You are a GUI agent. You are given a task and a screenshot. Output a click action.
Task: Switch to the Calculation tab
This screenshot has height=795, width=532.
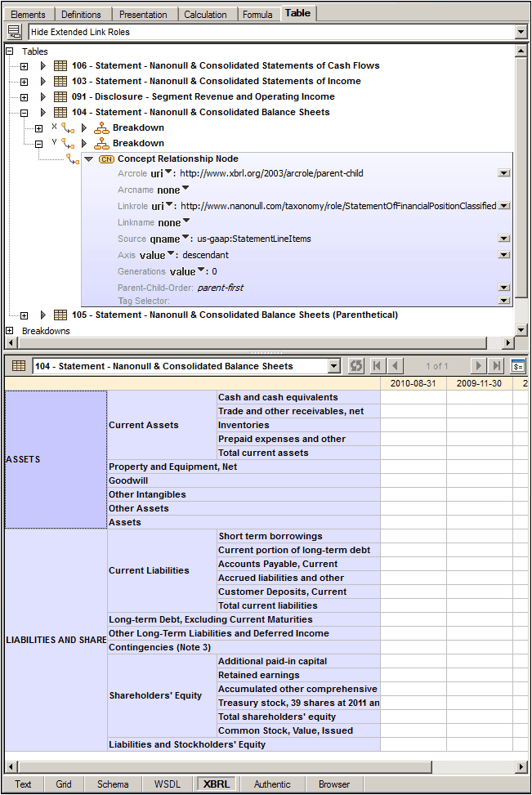[205, 14]
